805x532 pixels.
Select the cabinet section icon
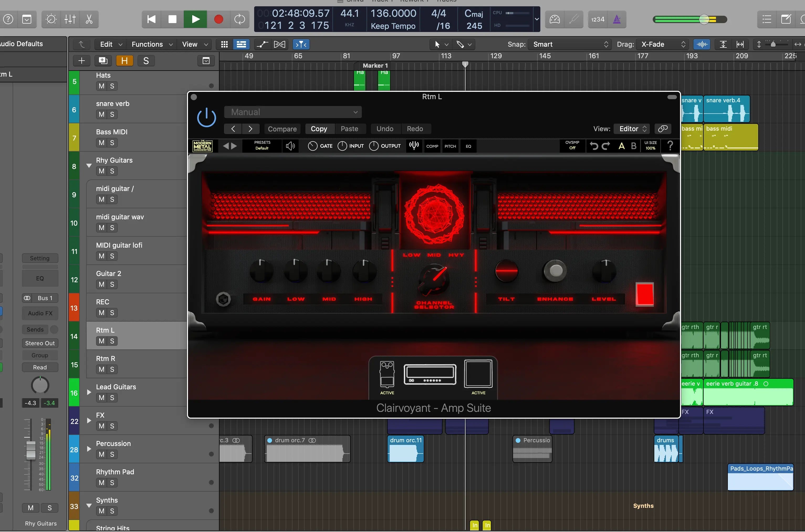coord(478,374)
